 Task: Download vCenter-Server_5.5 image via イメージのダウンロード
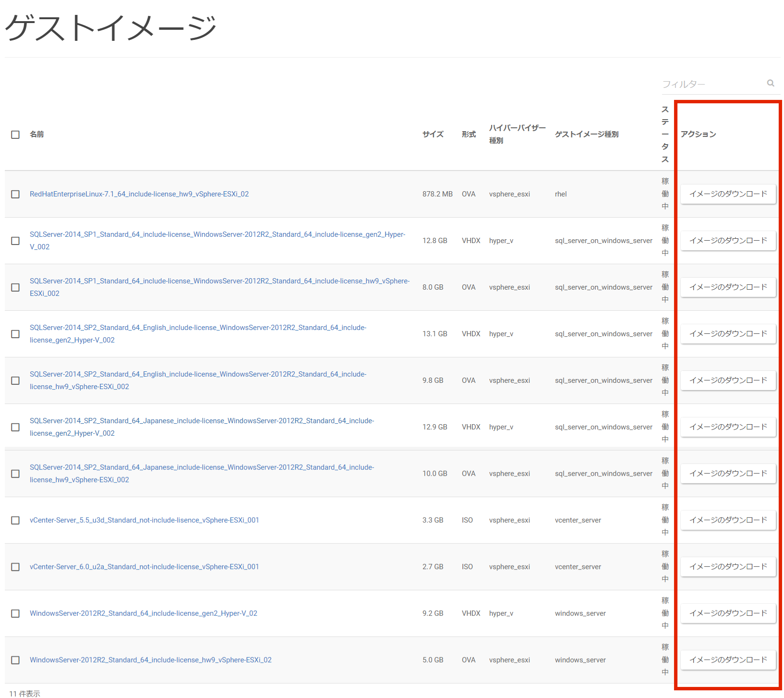[x=728, y=520]
